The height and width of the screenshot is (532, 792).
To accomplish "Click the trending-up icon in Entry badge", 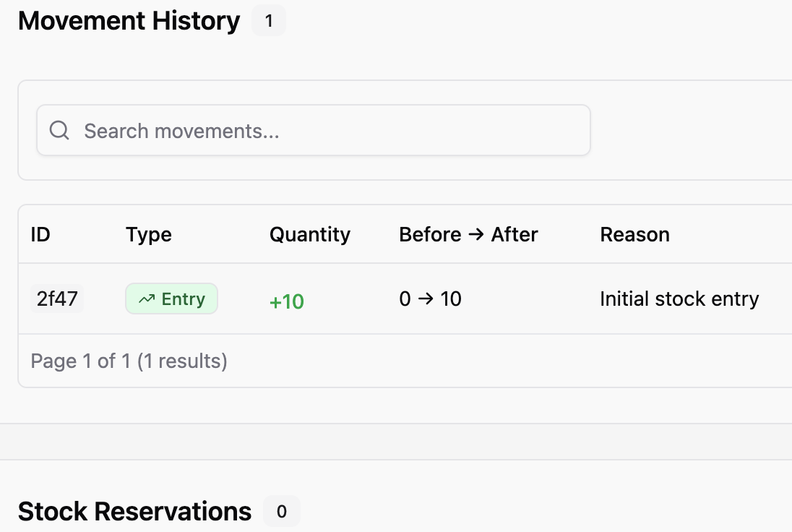I will 147,299.
